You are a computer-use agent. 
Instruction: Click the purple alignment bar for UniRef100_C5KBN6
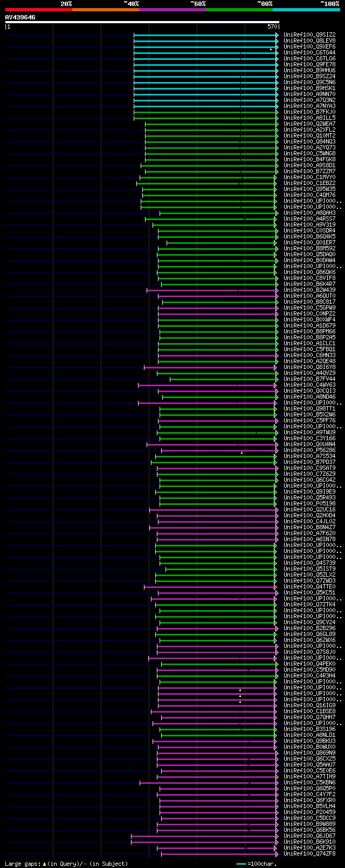pos(209,783)
